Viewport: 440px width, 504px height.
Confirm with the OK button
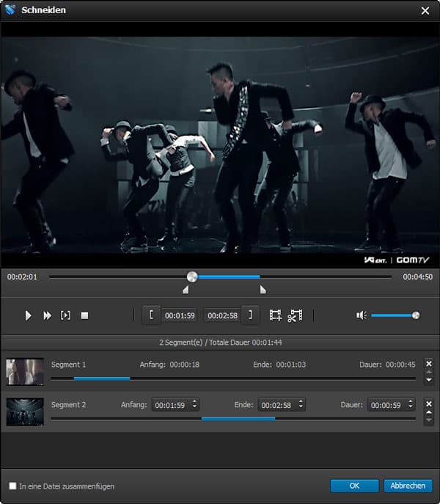pos(354,486)
